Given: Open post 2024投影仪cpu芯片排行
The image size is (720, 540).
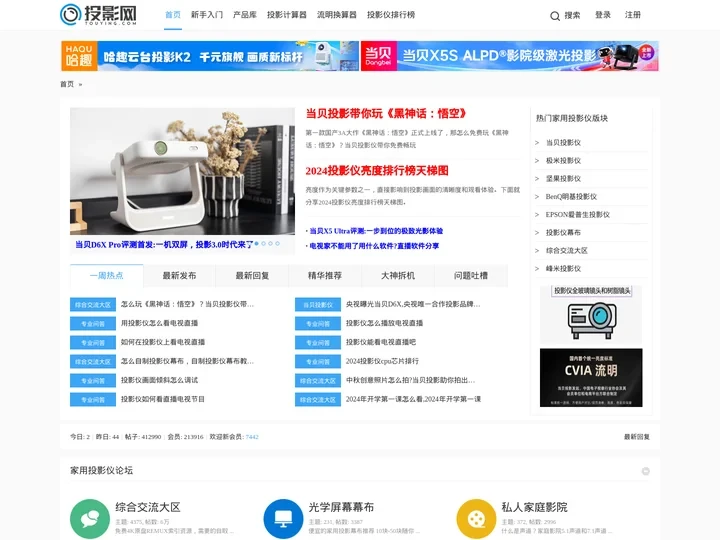Looking at the screenshot, I should click(x=382, y=361).
